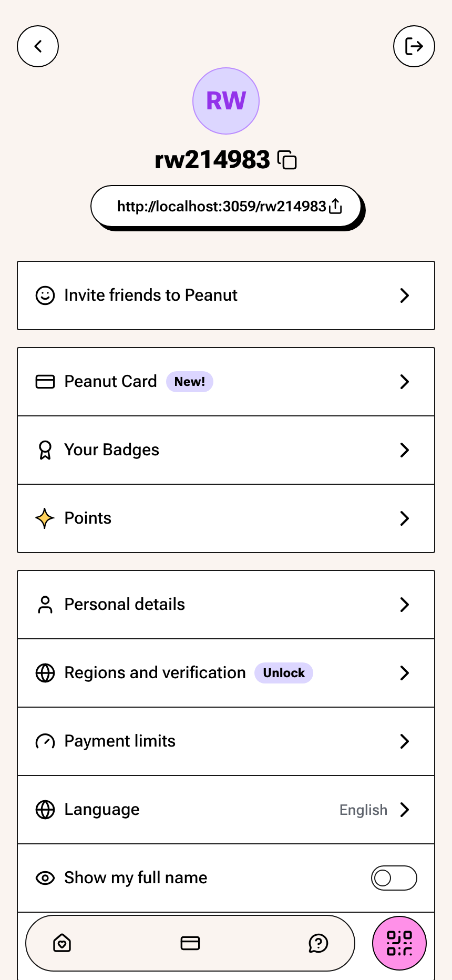Expand Payment limits chevron
452x980 pixels.
click(x=404, y=741)
